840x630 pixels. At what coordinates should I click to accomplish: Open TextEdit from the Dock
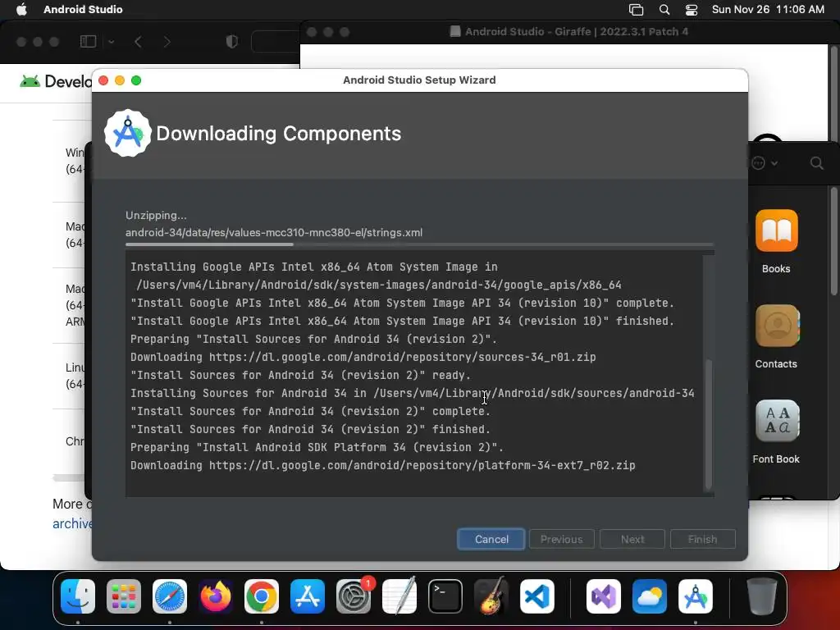[399, 596]
